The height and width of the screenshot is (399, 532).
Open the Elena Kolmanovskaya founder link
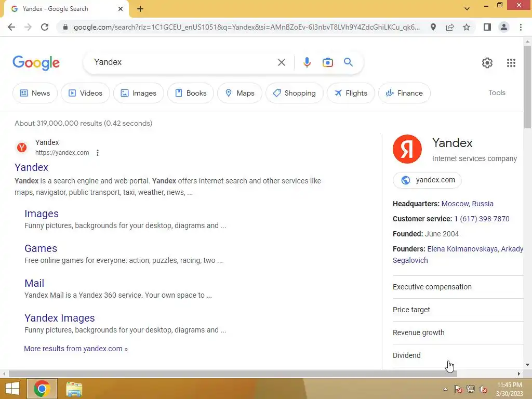click(x=462, y=249)
